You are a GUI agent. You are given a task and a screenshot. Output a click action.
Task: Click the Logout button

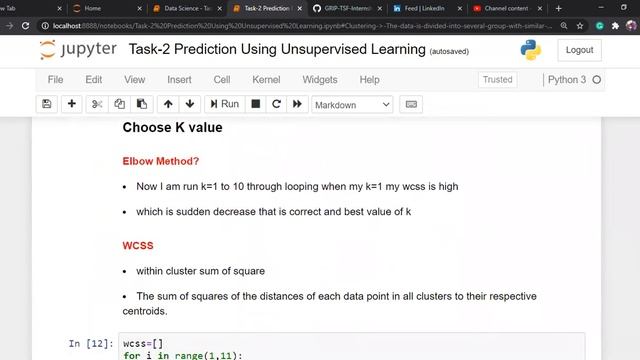[579, 50]
